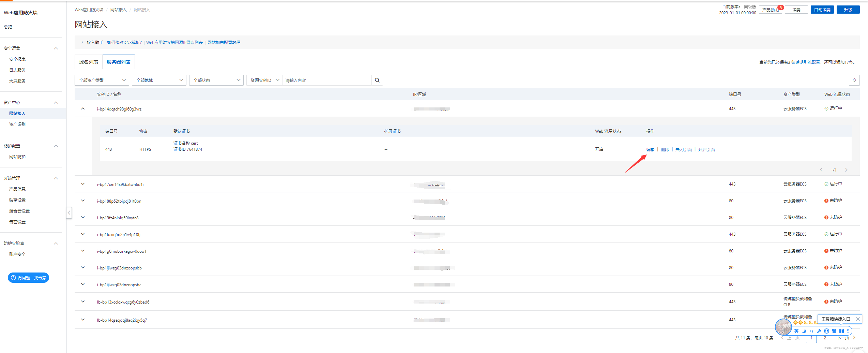The image size is (868, 353).
Task: Expand the 接入助手 panel arrow
Action: coord(82,42)
